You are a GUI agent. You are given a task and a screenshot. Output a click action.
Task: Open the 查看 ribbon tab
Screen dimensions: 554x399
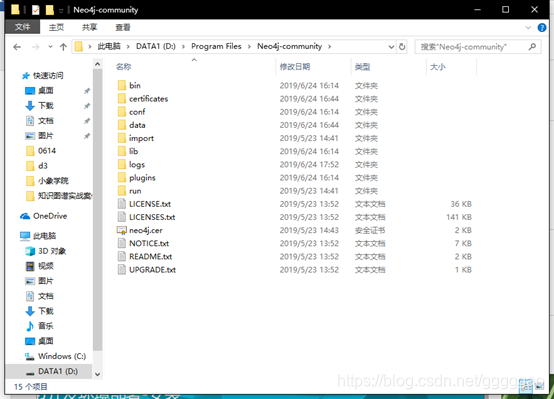[123, 27]
